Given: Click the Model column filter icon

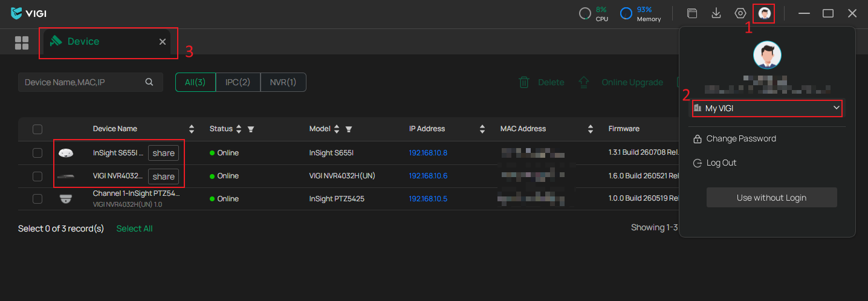Looking at the screenshot, I should pos(349,129).
